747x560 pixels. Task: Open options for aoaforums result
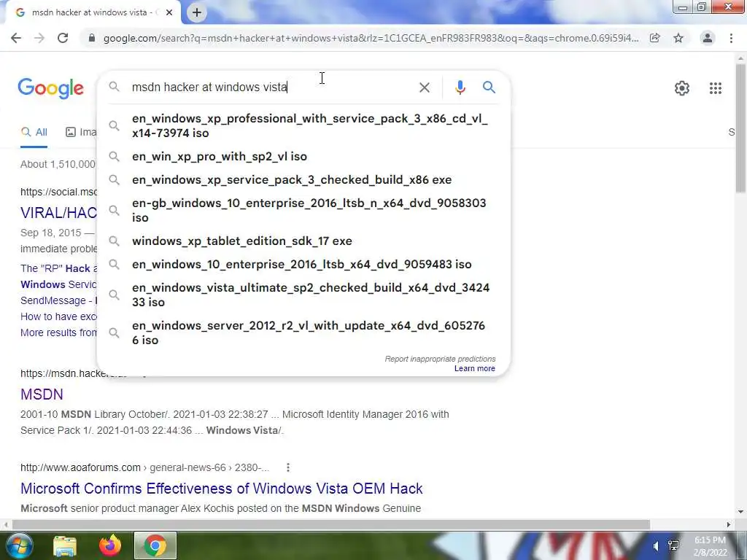287,467
